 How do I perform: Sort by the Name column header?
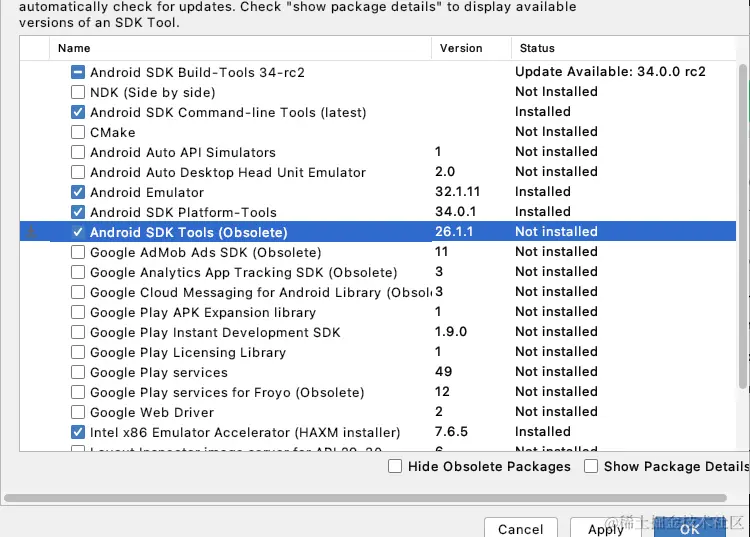pyautogui.click(x=240, y=48)
